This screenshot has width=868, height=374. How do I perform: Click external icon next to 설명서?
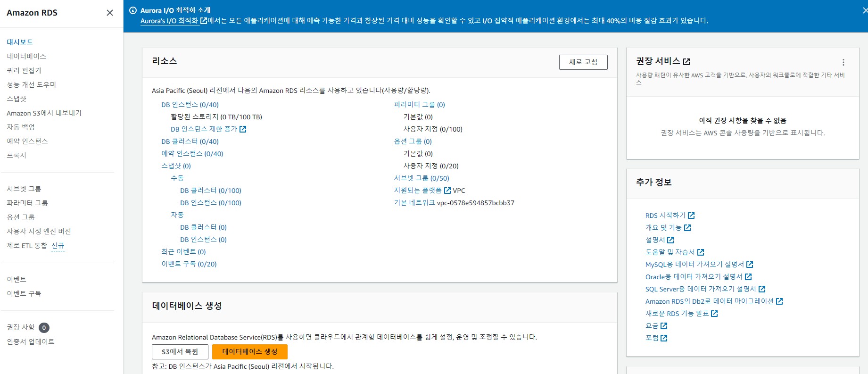click(x=670, y=240)
